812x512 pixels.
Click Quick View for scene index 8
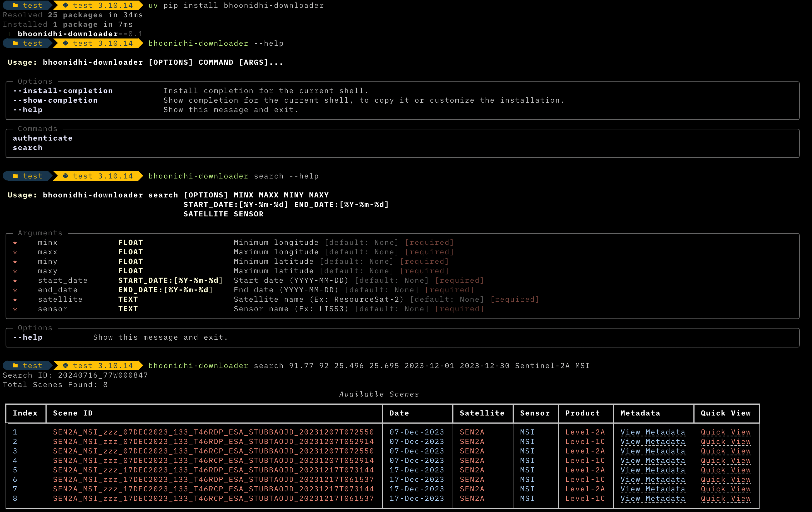(726, 498)
